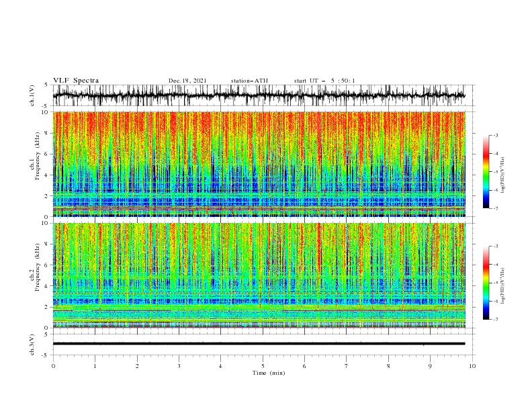
Task: Select the "log(PSD)(V²/Hz)" label beside ch.1 color bar
Action: click(502, 174)
